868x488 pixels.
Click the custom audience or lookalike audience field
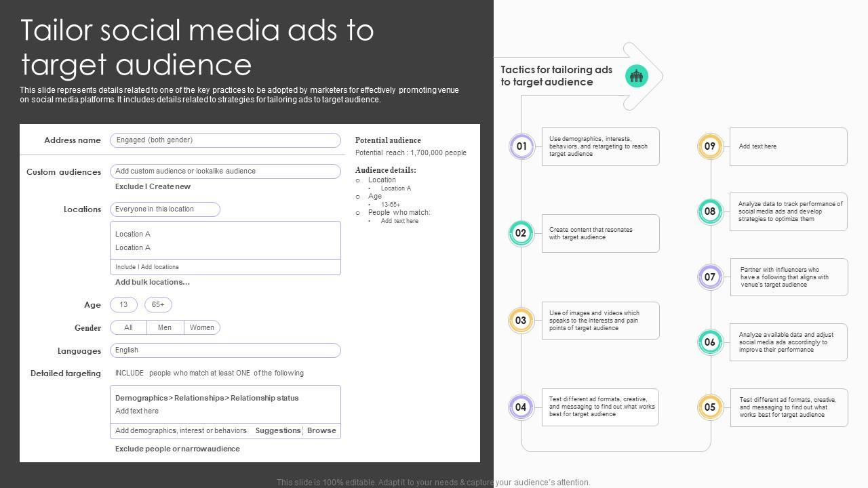225,171
